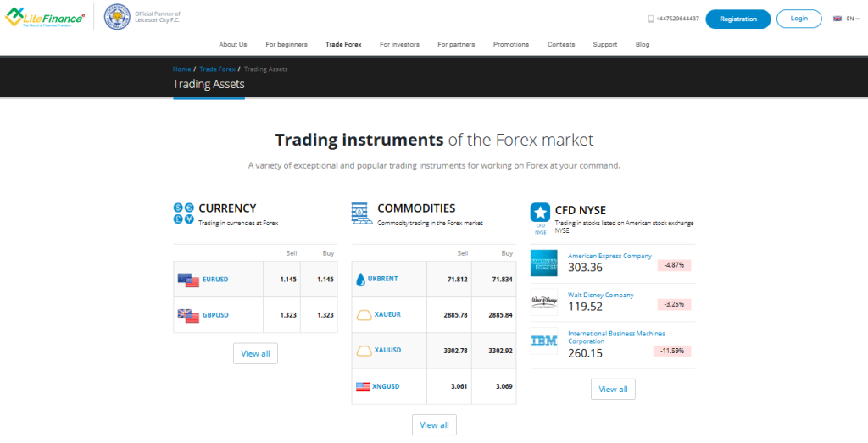Click the Registration button
868x443 pixels.
click(738, 19)
